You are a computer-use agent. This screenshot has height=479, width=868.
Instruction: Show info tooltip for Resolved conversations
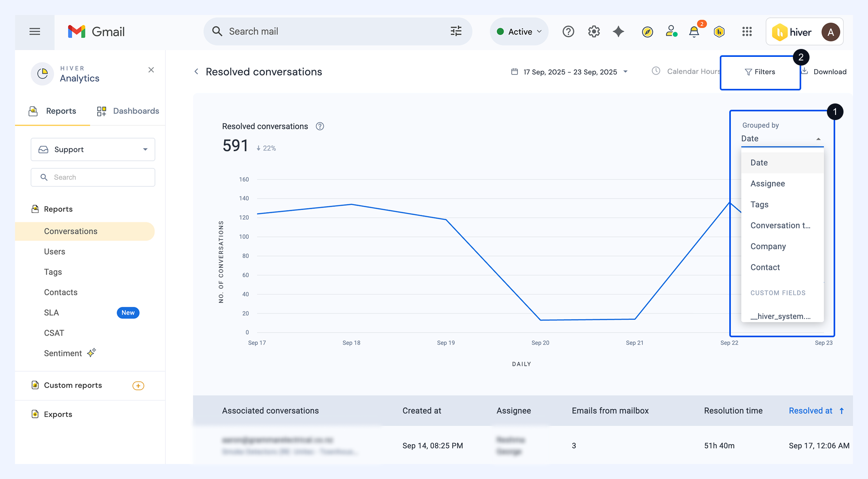320,126
